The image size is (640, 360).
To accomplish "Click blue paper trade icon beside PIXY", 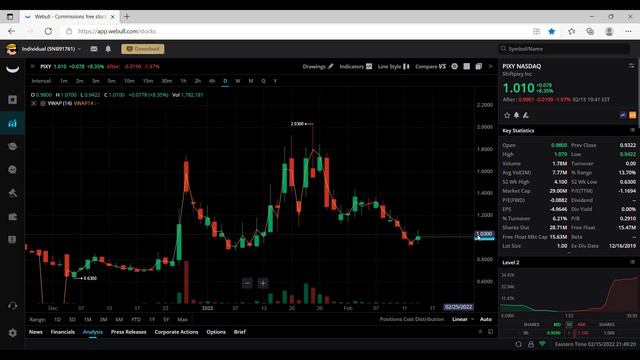I will [623, 116].
